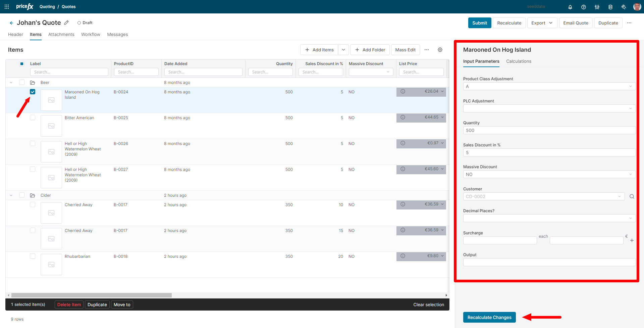
Task: Open the help question mark icon
Action: 583,7
